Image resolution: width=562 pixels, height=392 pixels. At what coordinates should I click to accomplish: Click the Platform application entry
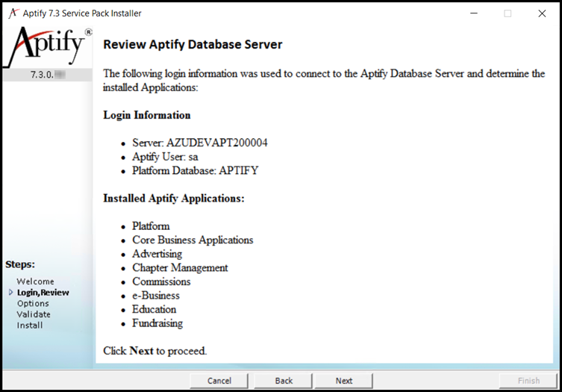(151, 226)
